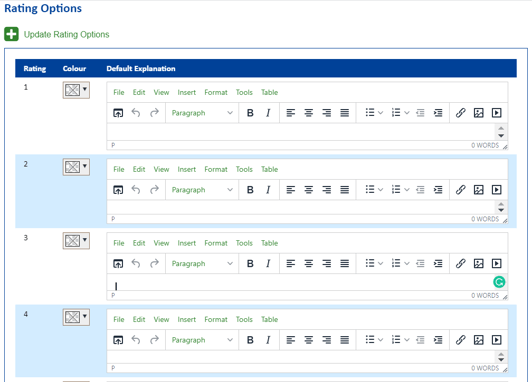532x382 pixels.
Task: Click 0 WORDS counter in rating 3 editor
Action: pyautogui.click(x=485, y=295)
